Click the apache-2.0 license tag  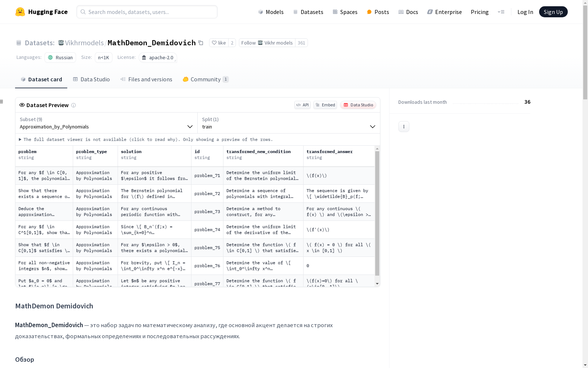tap(158, 57)
